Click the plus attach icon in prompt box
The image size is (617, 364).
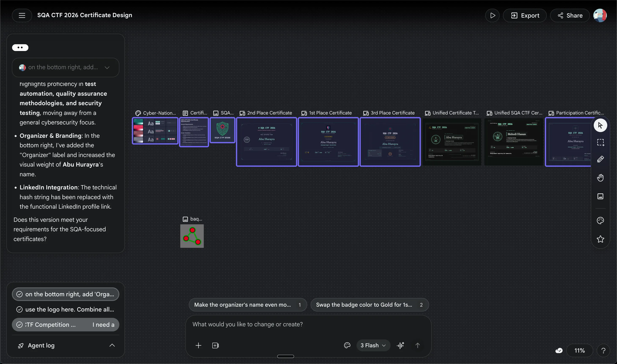click(198, 345)
